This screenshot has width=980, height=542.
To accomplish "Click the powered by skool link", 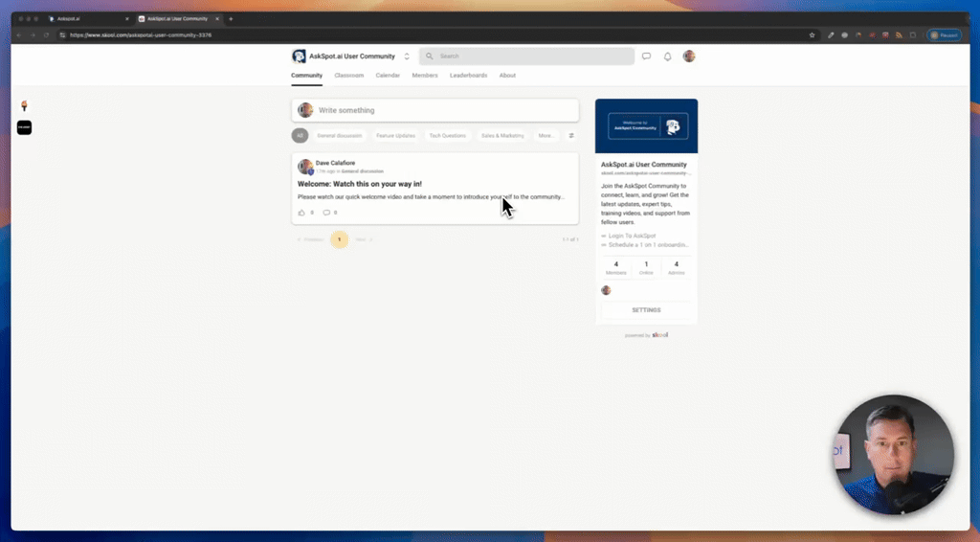I will 646,335.
